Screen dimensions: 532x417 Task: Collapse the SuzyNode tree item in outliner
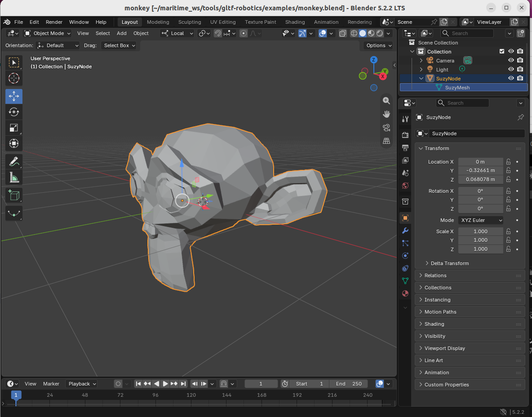coord(421,78)
